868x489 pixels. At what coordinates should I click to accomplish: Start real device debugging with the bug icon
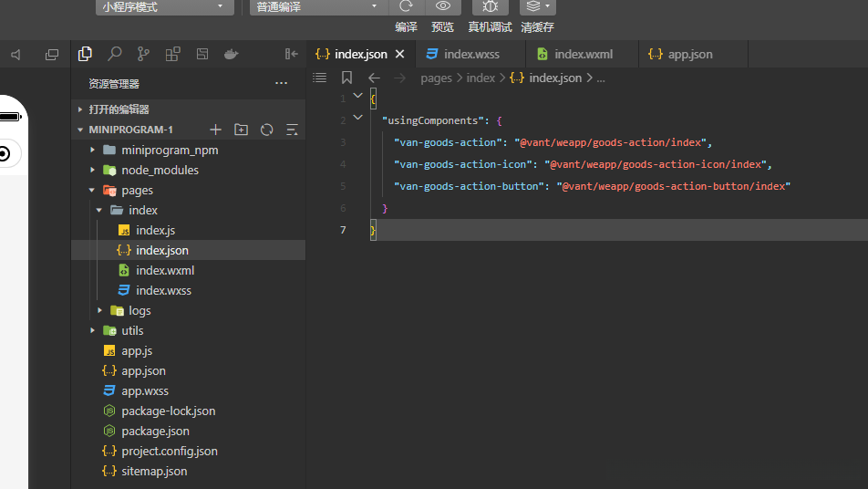490,6
